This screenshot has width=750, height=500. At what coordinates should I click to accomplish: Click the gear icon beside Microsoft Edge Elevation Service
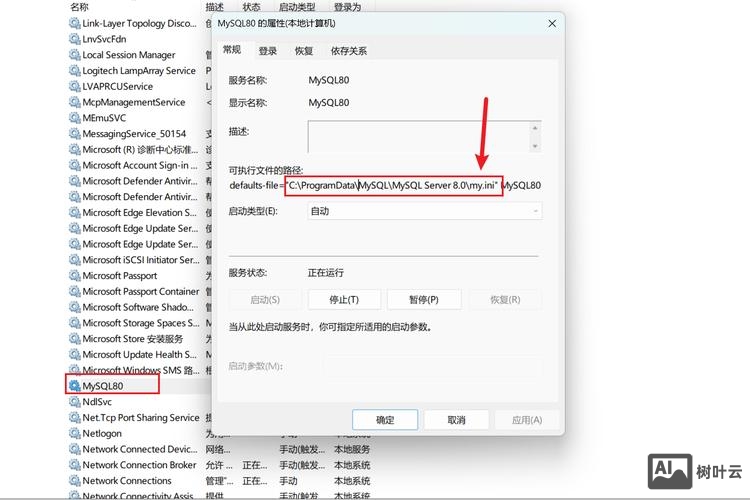point(74,212)
